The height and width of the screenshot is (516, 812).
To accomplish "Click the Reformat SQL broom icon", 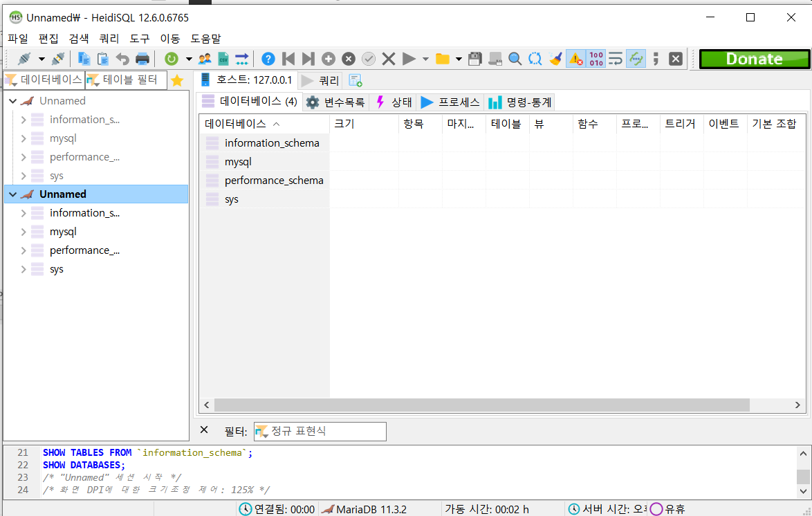I will pyautogui.click(x=555, y=59).
